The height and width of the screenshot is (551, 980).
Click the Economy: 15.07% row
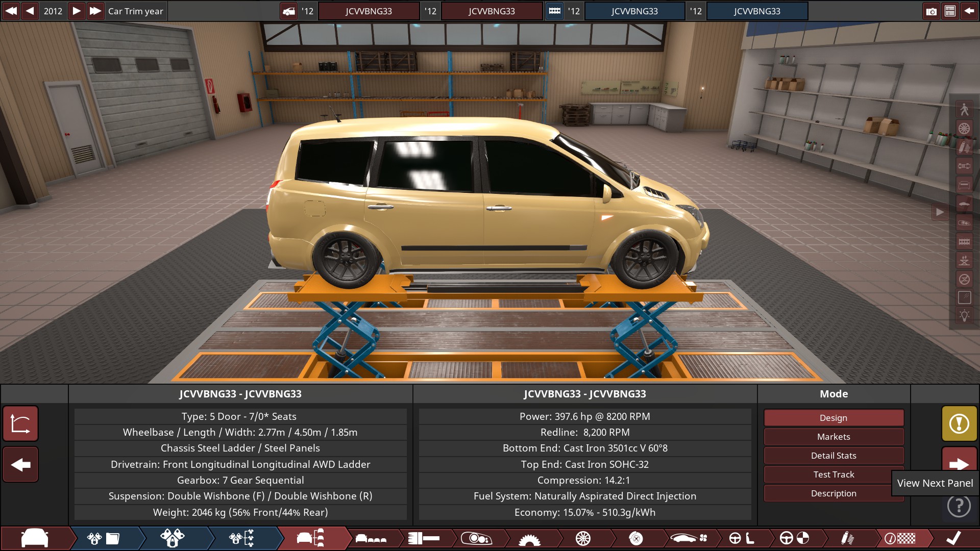pyautogui.click(x=585, y=512)
